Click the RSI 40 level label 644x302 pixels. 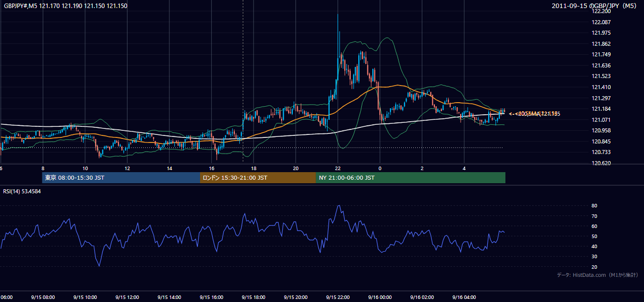594,246
